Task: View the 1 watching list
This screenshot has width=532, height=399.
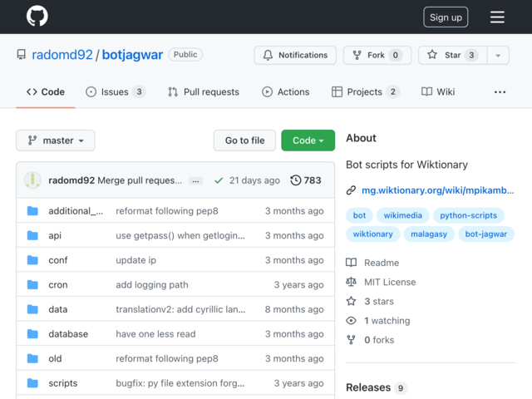Action: pyautogui.click(x=387, y=321)
